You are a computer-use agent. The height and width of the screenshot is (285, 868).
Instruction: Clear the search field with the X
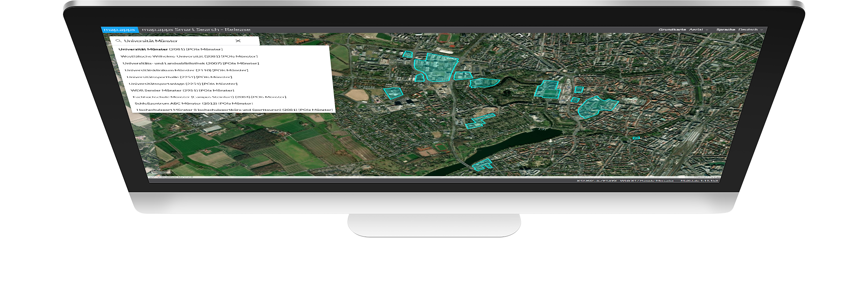coord(238,41)
